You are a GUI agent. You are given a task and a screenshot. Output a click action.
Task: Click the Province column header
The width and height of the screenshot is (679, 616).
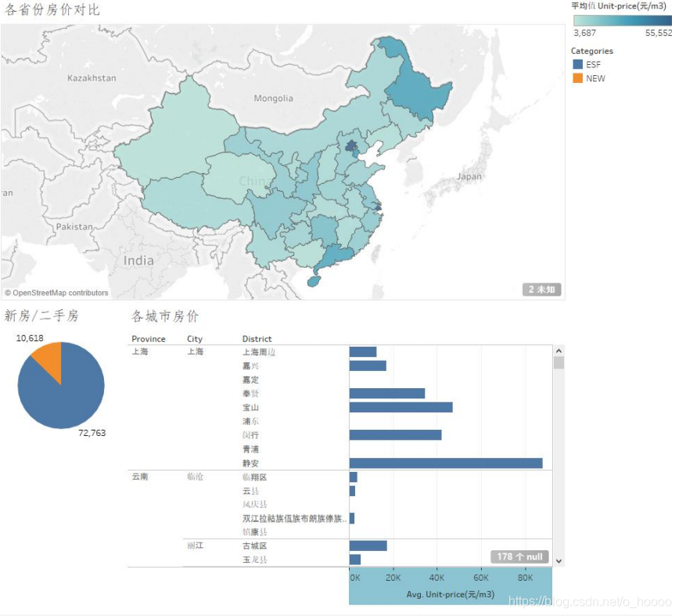pos(149,339)
